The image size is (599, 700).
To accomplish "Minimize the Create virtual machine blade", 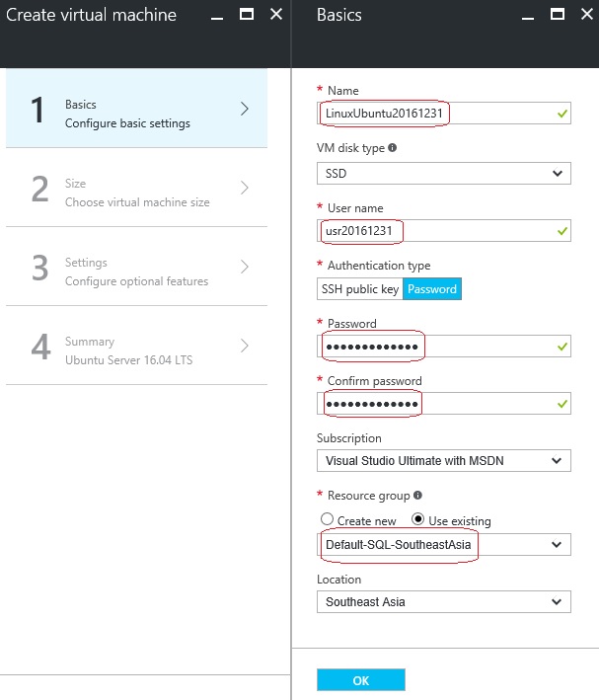I will (220, 15).
